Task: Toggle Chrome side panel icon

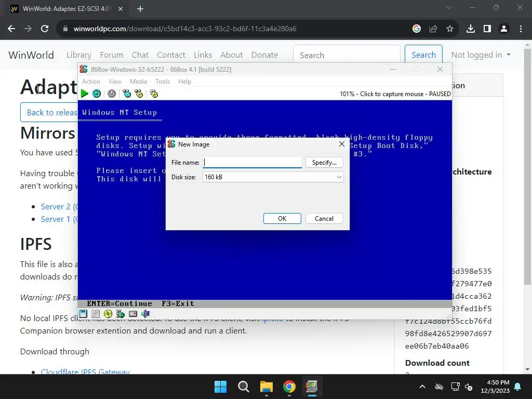Action: point(487,29)
